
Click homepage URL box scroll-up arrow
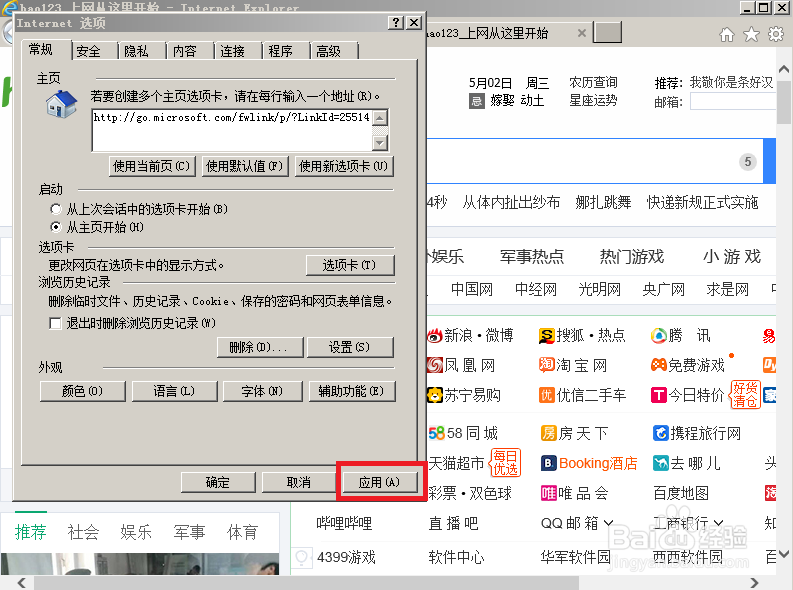pos(380,118)
